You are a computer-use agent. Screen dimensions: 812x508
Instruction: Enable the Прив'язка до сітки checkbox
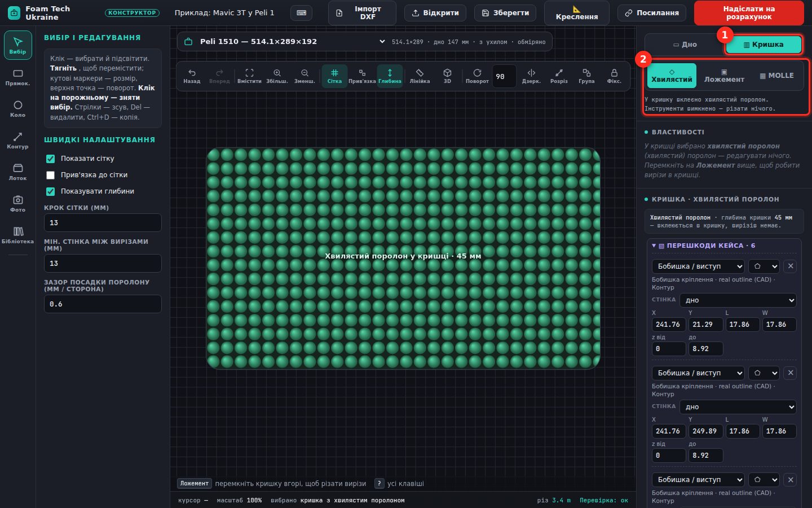click(x=50, y=175)
